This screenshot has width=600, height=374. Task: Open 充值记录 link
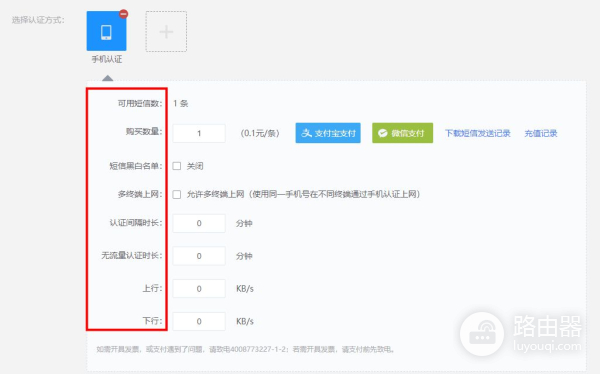click(541, 133)
